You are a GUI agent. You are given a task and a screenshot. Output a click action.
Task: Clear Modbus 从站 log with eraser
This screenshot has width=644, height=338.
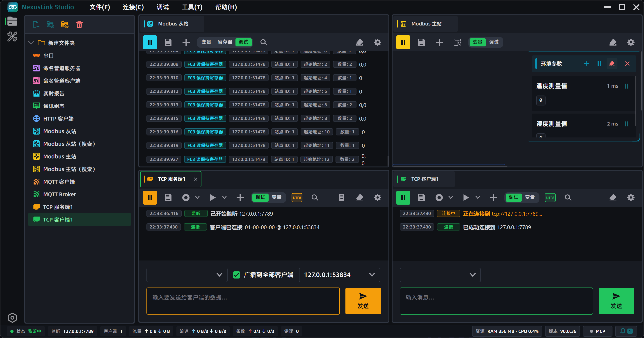point(359,42)
